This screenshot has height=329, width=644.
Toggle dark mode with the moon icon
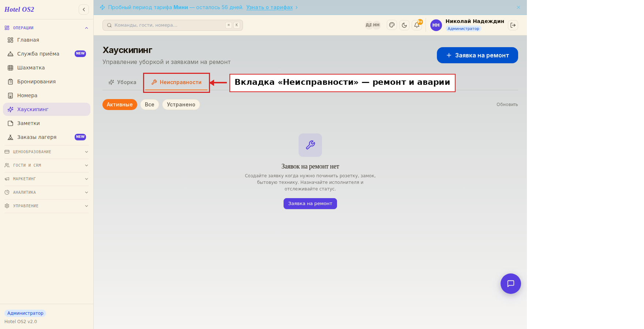[404, 25]
